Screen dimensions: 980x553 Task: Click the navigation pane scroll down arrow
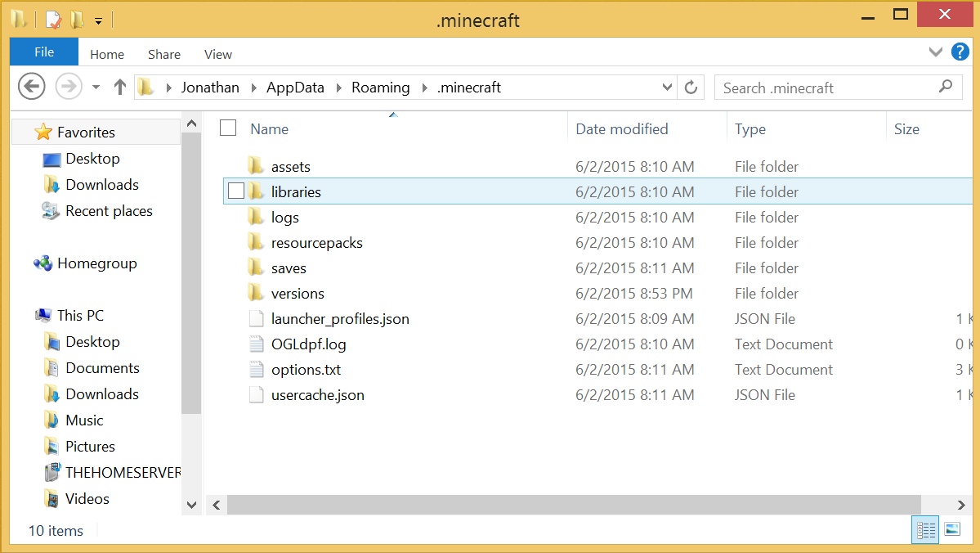tap(192, 505)
